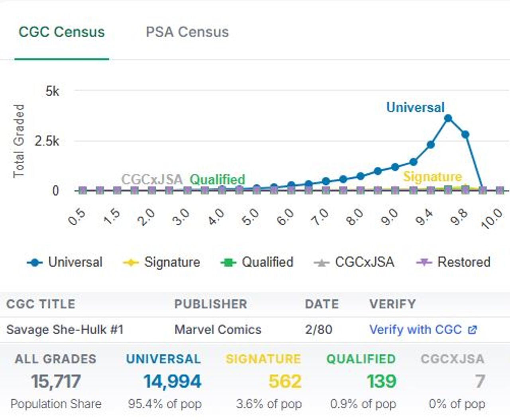Click the Signature 562 population count
510x420 pixels.
[x=284, y=381]
